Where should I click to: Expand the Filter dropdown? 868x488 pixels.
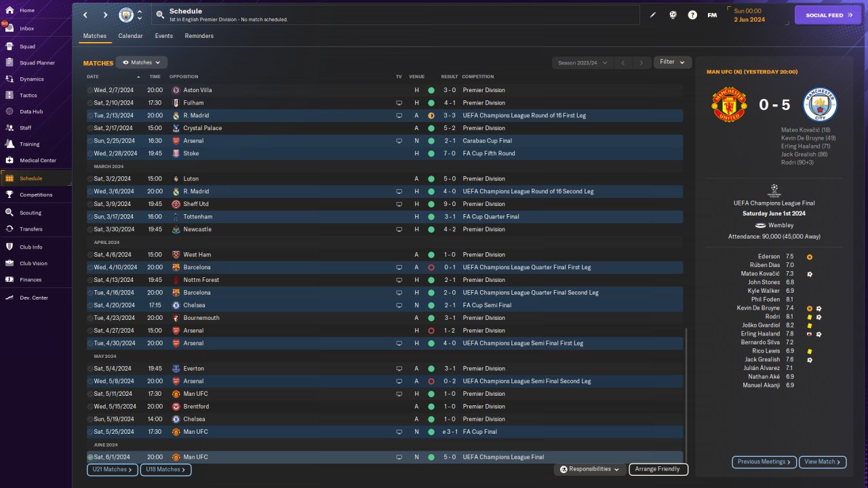672,62
